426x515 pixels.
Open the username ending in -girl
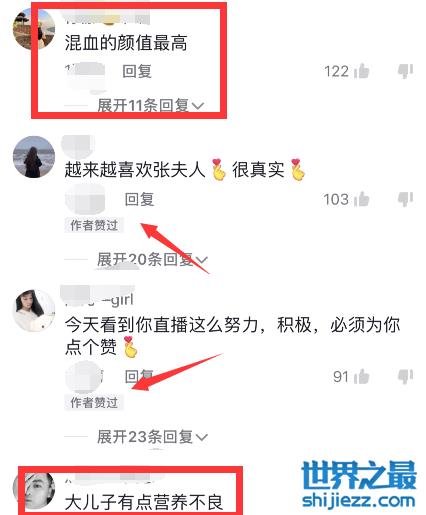(x=99, y=298)
